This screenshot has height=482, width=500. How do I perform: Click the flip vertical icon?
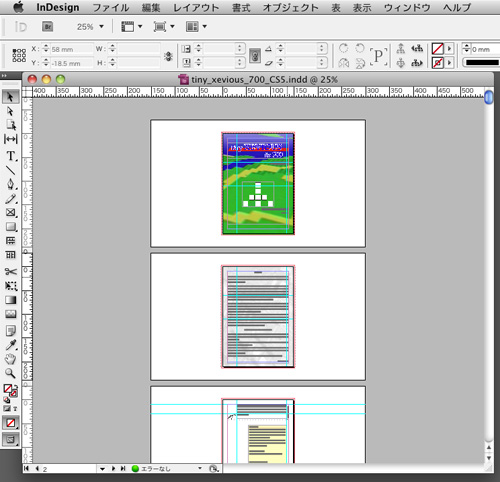click(360, 63)
